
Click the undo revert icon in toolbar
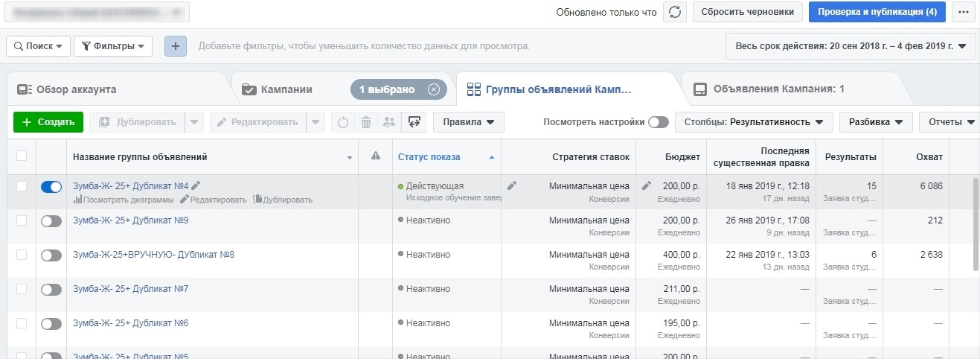click(343, 122)
